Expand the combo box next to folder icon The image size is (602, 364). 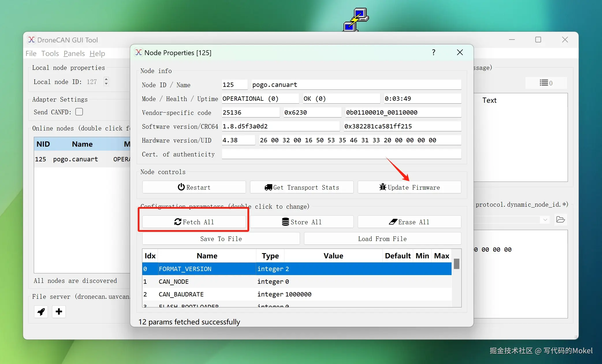tap(545, 220)
